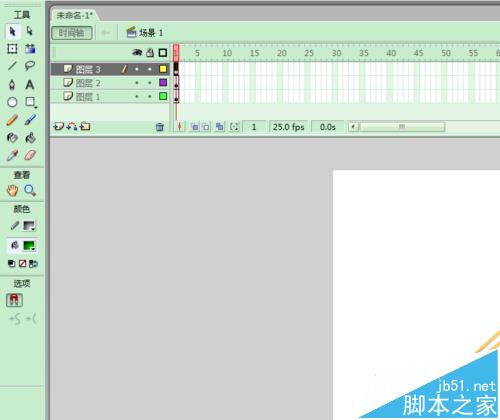Click frame 10 on the timeline ruler
Image resolution: width=500 pixels, height=420 pixels.
(227, 53)
